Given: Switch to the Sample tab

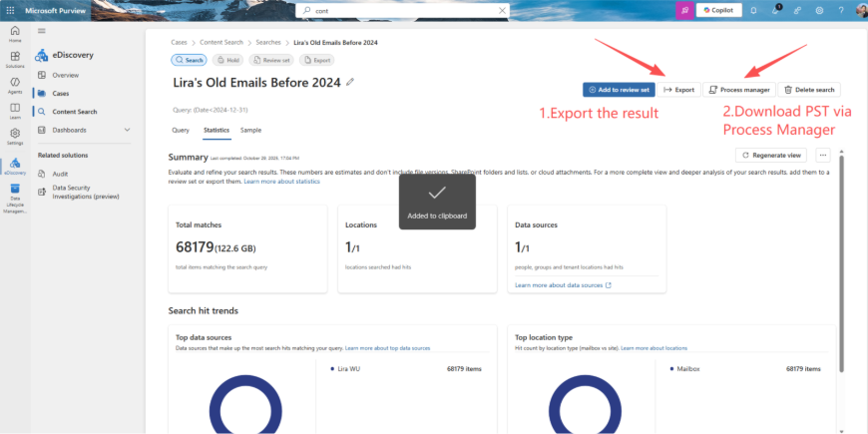Looking at the screenshot, I should tap(250, 131).
